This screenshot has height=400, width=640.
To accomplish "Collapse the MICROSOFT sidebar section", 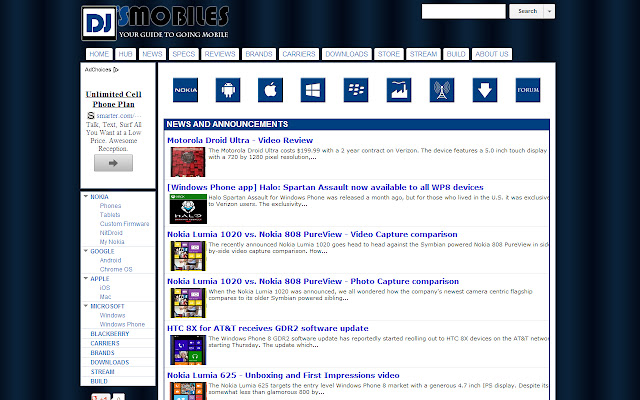I will pos(86,306).
